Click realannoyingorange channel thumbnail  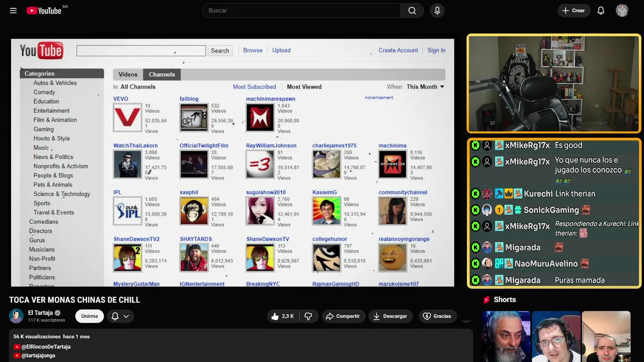pyautogui.click(x=392, y=257)
